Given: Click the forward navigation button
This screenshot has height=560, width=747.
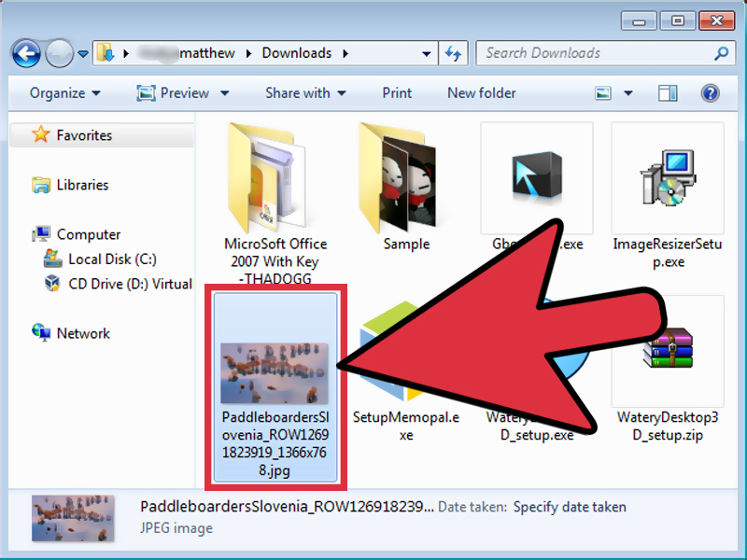Looking at the screenshot, I should coord(59,53).
